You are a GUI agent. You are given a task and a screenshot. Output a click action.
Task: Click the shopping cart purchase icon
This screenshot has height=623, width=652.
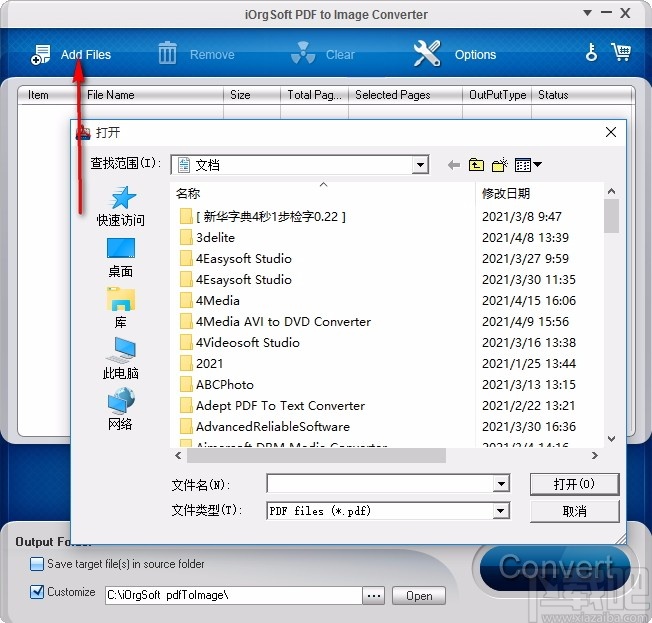(x=621, y=52)
